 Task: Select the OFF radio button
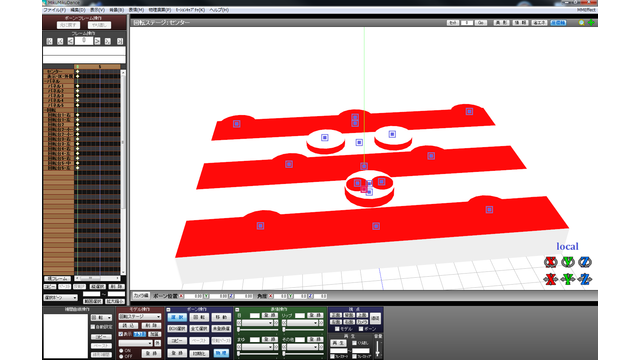(x=121, y=356)
